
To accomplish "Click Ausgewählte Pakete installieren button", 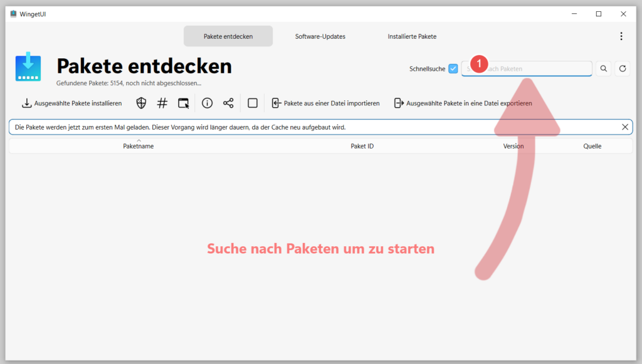I will [71, 103].
